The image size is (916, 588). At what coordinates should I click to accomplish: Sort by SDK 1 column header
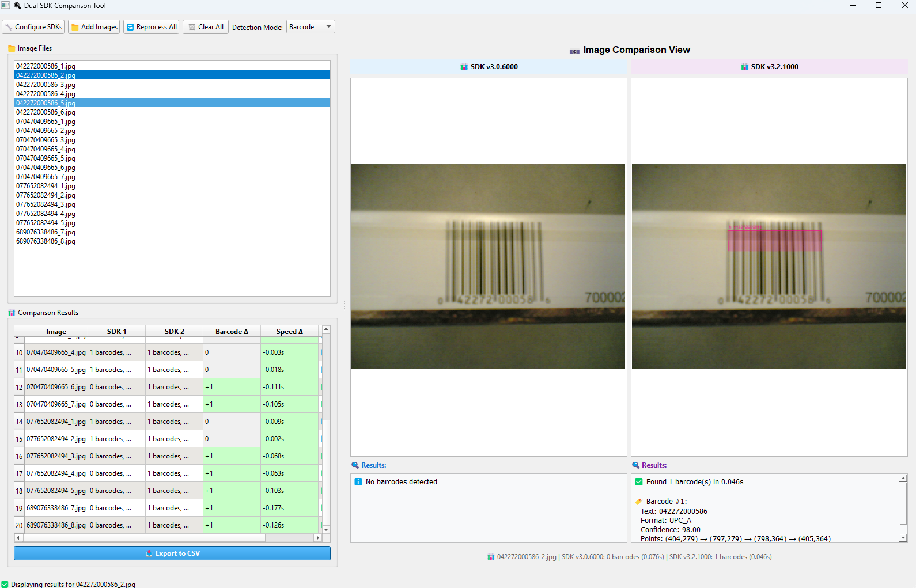(x=116, y=332)
